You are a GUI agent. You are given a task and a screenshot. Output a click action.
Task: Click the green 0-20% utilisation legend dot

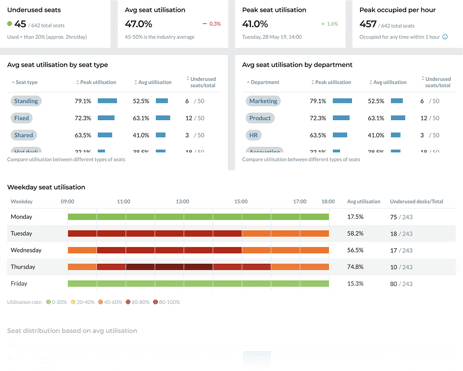pos(48,302)
